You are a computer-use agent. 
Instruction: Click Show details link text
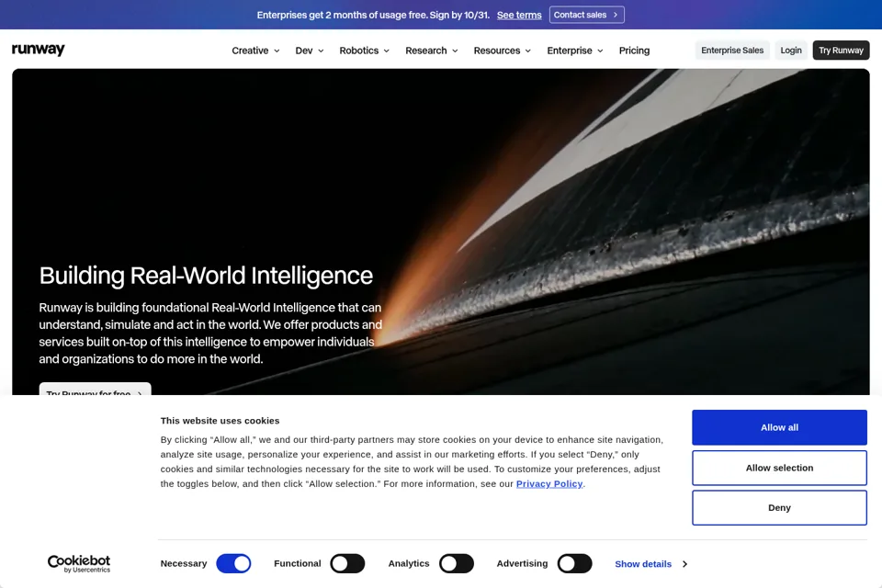pos(643,564)
